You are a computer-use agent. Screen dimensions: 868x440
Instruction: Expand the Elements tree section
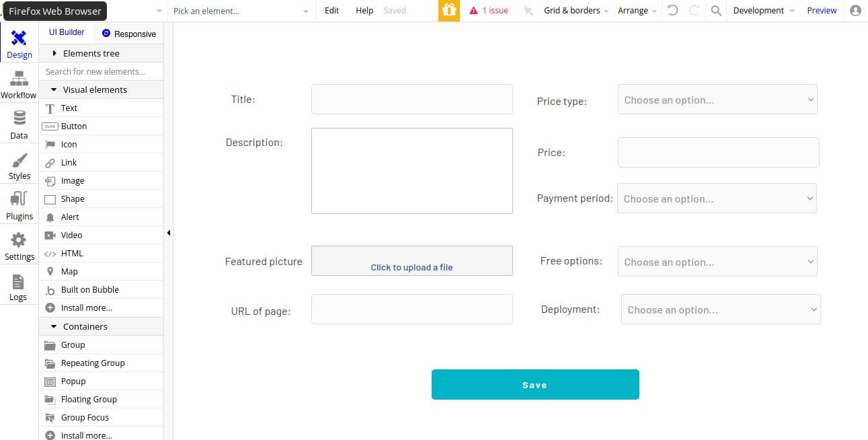[54, 53]
